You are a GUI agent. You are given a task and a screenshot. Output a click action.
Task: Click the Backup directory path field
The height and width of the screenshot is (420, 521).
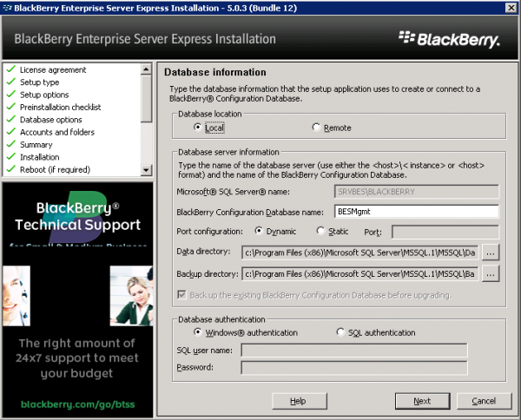pyautogui.click(x=359, y=274)
